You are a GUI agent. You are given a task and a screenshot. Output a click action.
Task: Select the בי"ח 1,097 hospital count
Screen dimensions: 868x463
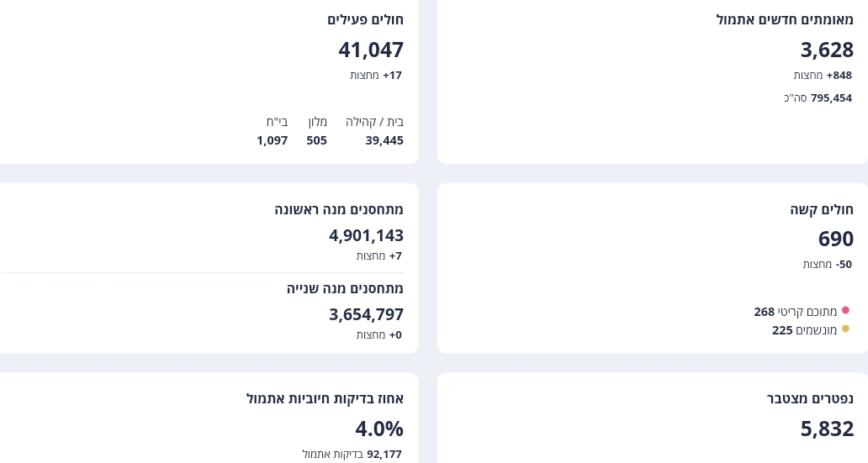[x=273, y=131]
